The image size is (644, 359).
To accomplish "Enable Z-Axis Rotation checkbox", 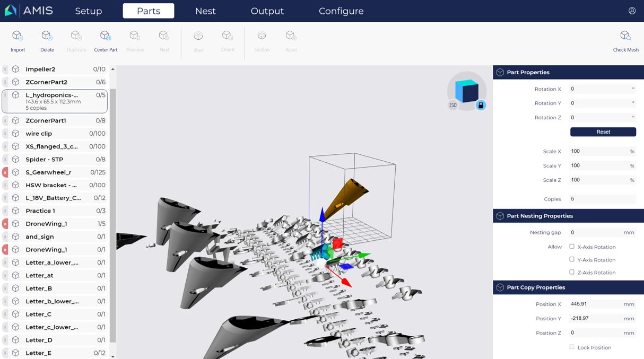I will pyautogui.click(x=572, y=272).
